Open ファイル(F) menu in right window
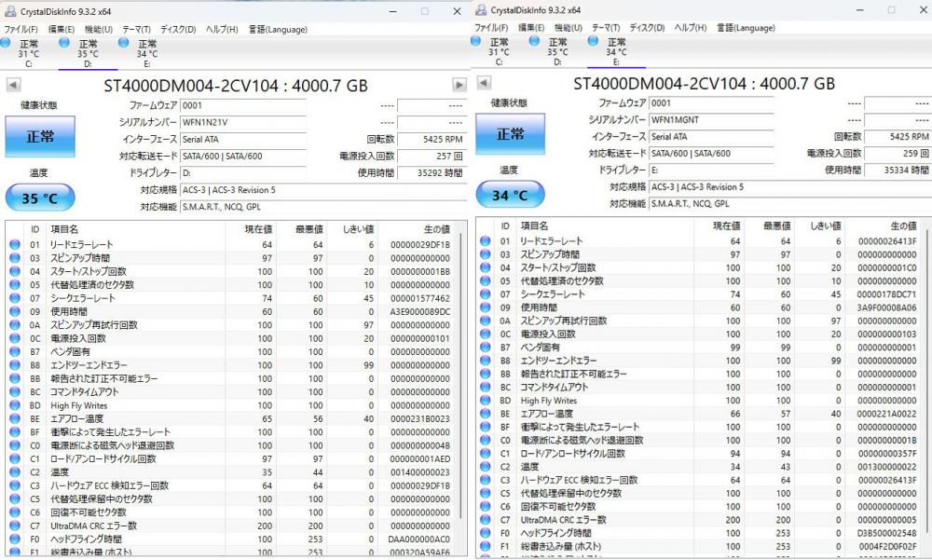This screenshot has width=932, height=560. (x=491, y=27)
